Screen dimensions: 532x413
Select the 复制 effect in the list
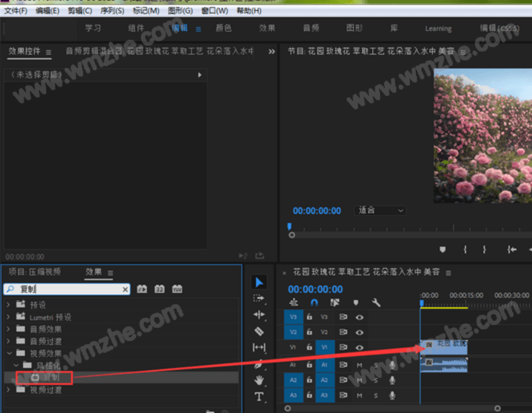[50, 378]
